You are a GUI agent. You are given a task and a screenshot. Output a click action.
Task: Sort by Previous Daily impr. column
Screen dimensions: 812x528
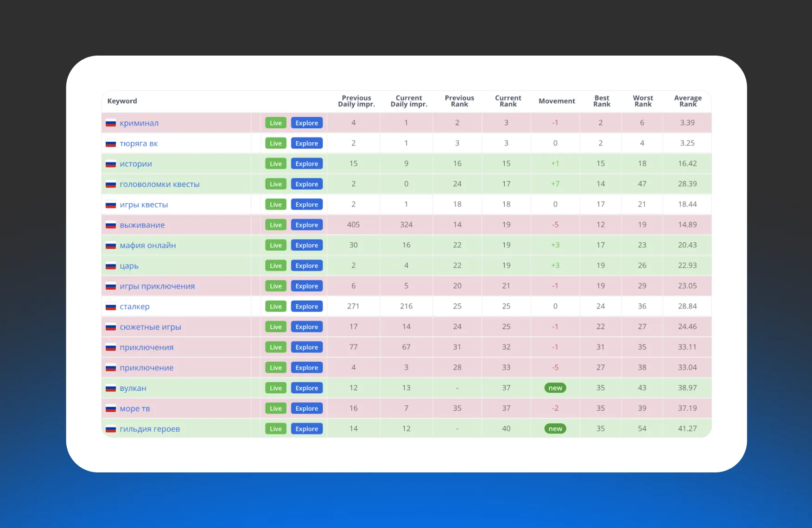coord(356,101)
